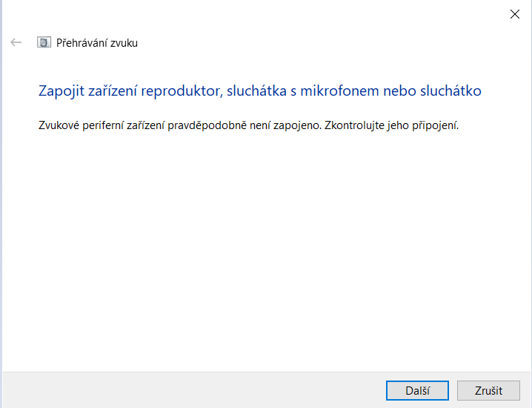This screenshot has height=408, width=532.
Task: Click the back arrow in the header
Action: pyautogui.click(x=16, y=42)
